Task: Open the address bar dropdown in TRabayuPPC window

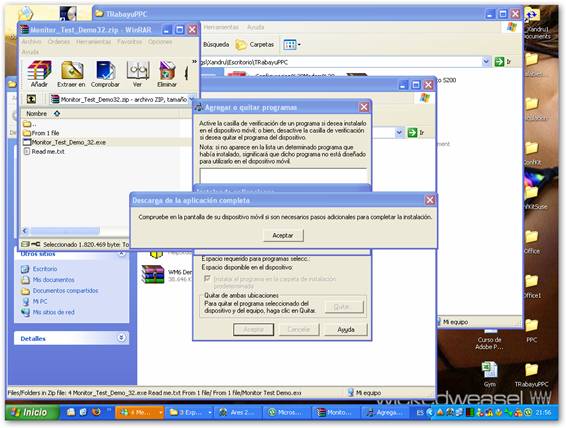Action: coord(486,62)
